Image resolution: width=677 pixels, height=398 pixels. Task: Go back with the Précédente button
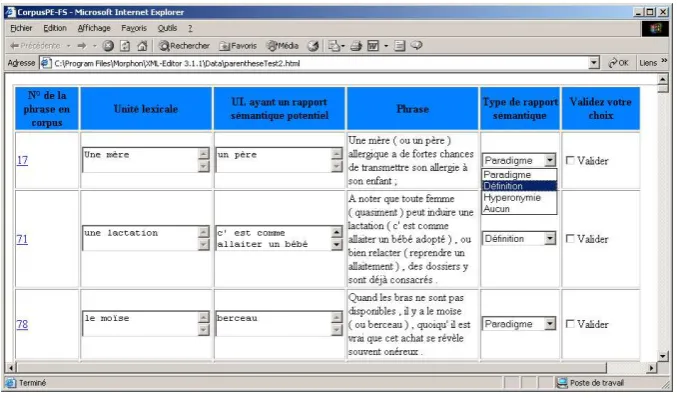[35, 45]
